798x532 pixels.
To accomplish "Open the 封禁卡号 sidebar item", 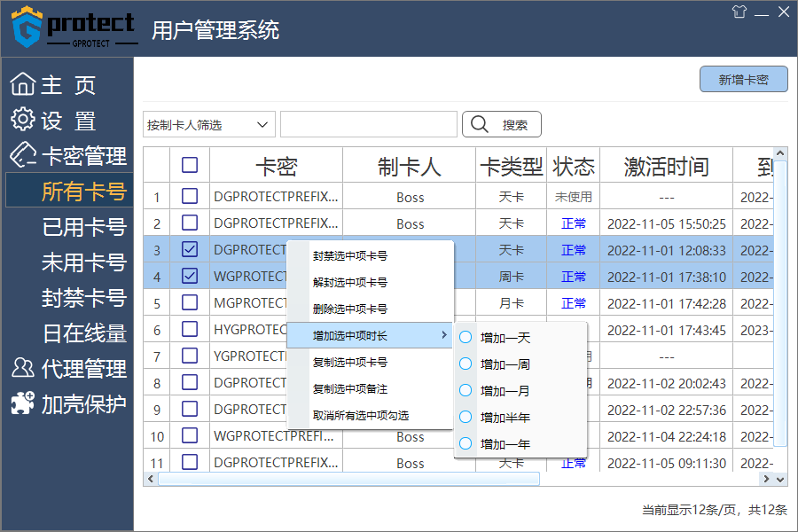I will pos(84,297).
